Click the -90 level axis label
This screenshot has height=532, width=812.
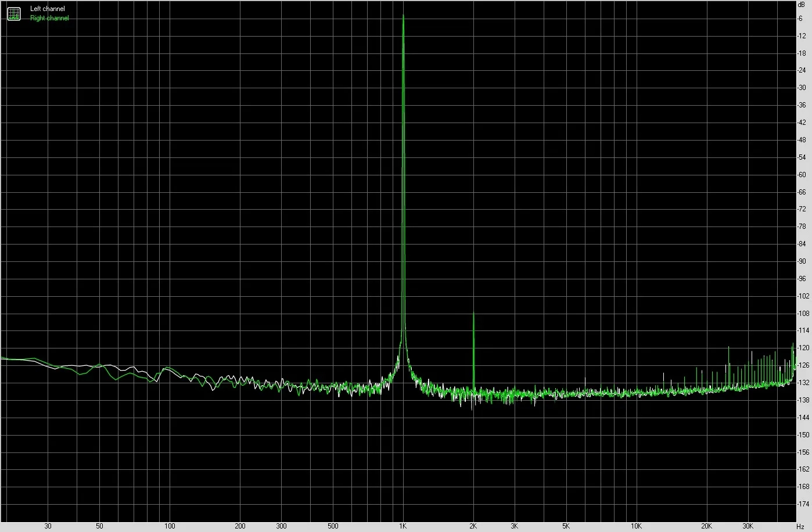pyautogui.click(x=802, y=261)
